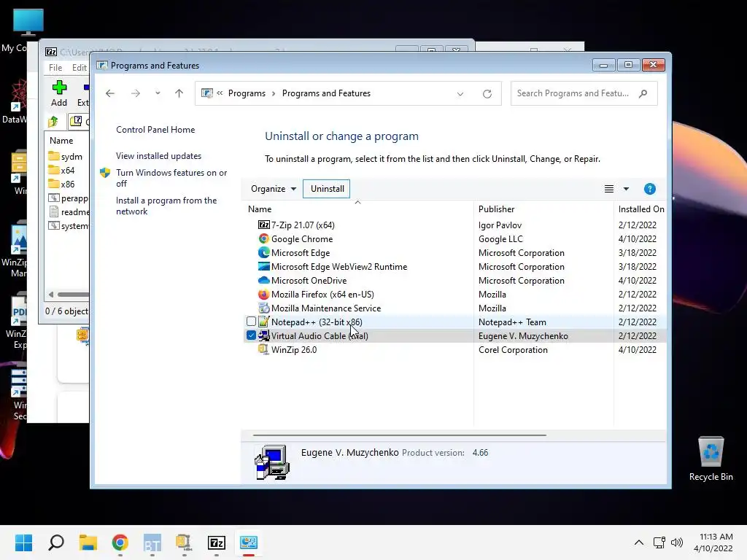Image resolution: width=747 pixels, height=560 pixels.
Task: Click the search magnifier icon
Action: click(643, 93)
